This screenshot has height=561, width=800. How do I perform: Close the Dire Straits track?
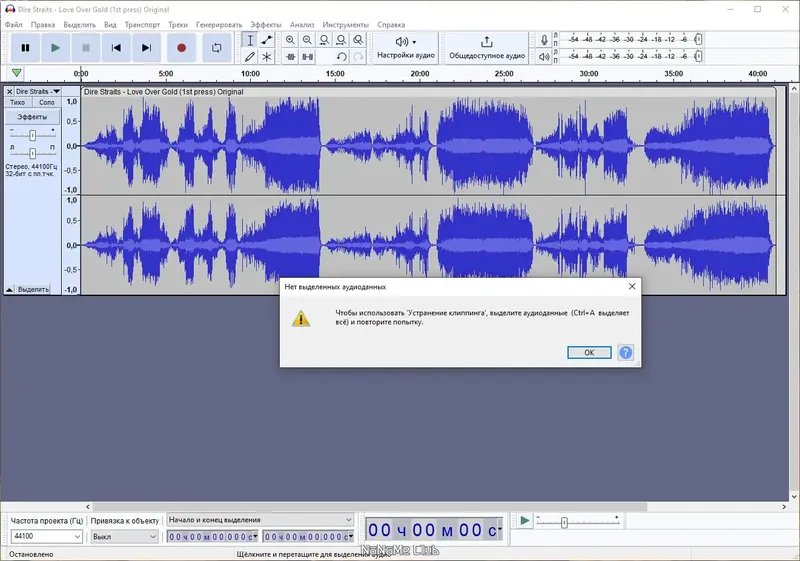pyautogui.click(x=9, y=91)
